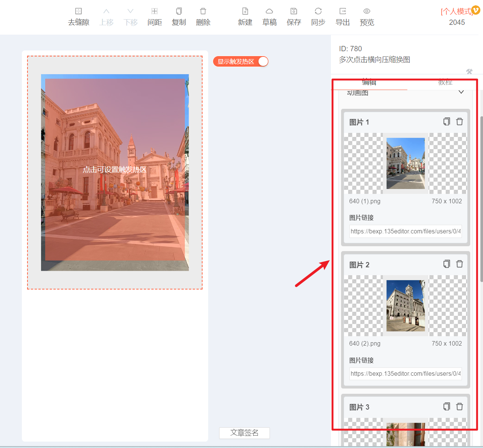Click the 图片链接 label under 图片 2

(361, 360)
